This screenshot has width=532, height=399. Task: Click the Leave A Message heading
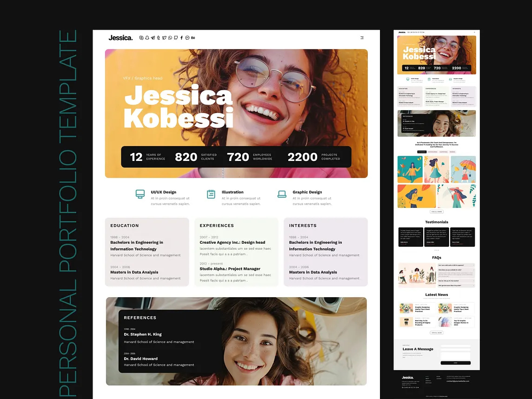click(x=418, y=349)
